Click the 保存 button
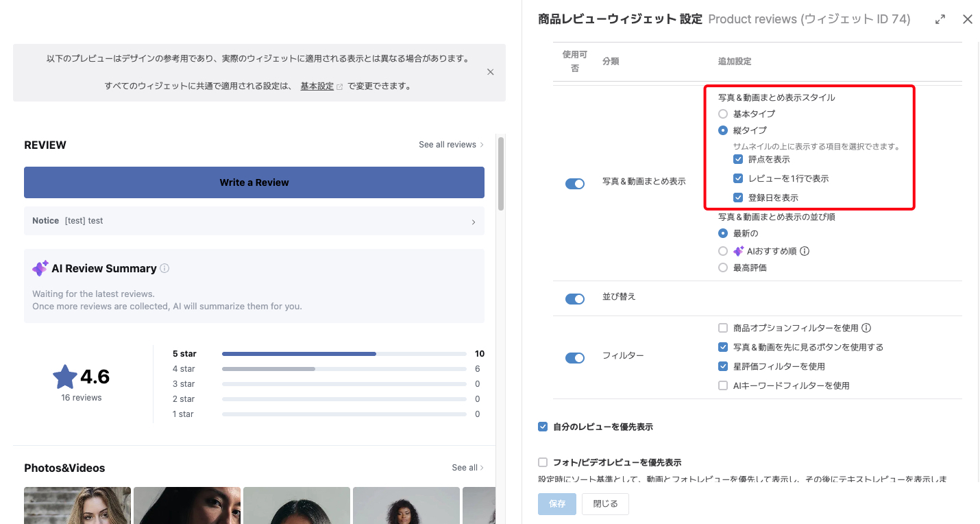 pyautogui.click(x=557, y=503)
